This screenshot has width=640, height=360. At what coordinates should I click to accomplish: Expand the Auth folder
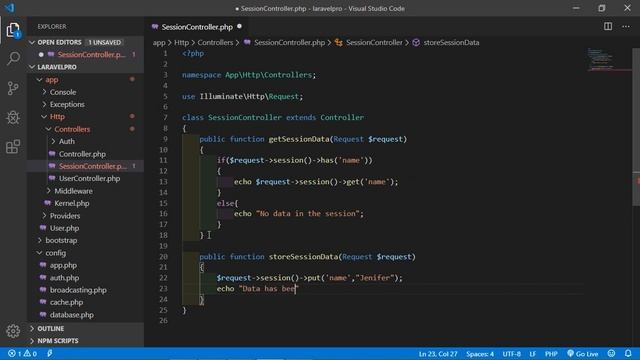(x=53, y=141)
